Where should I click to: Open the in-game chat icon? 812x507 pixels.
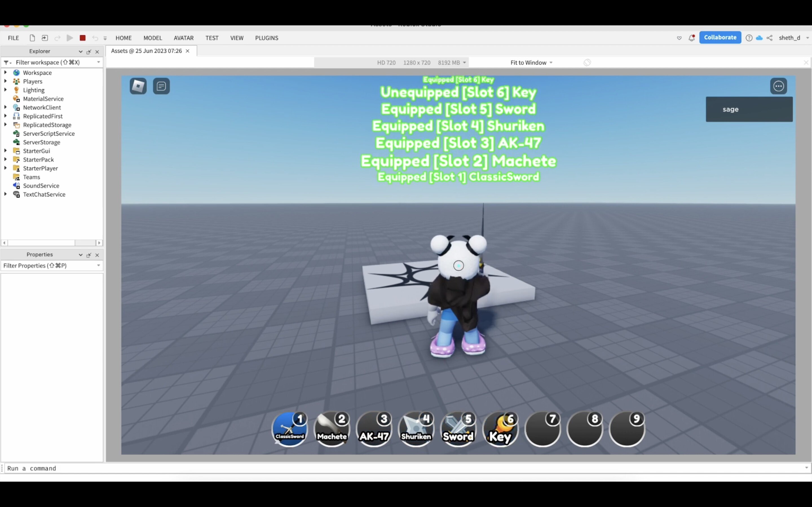pos(161,86)
